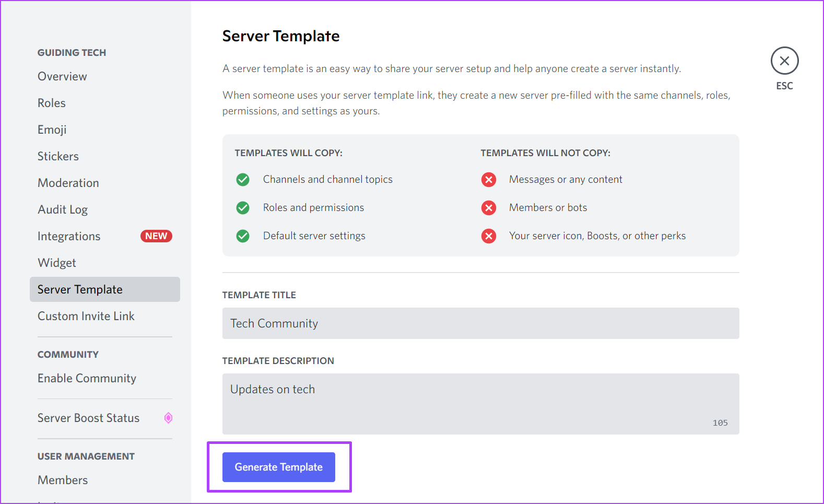
Task: Click the Server Boost Status gem icon
Action: (x=168, y=418)
